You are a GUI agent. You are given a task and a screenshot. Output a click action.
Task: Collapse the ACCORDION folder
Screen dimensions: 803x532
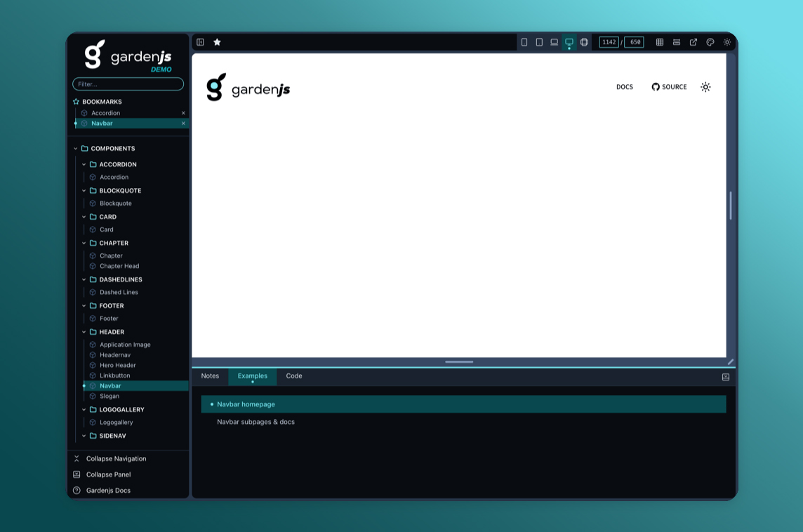[x=84, y=164]
